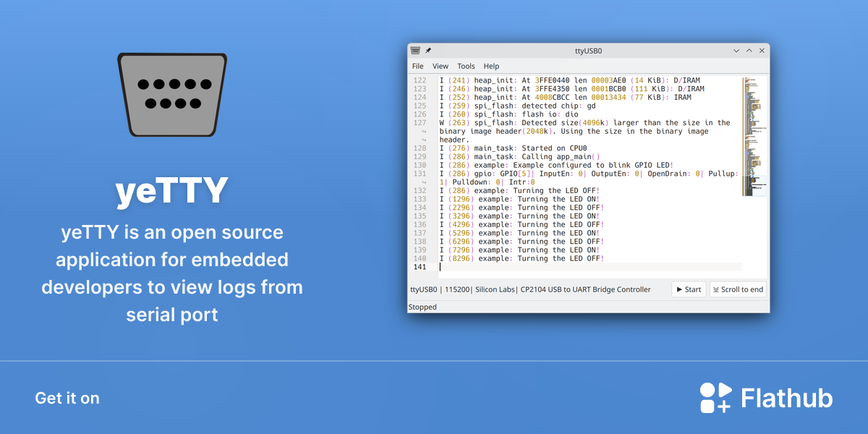Image resolution: width=868 pixels, height=434 pixels.
Task: Click the Start button
Action: 689,289
